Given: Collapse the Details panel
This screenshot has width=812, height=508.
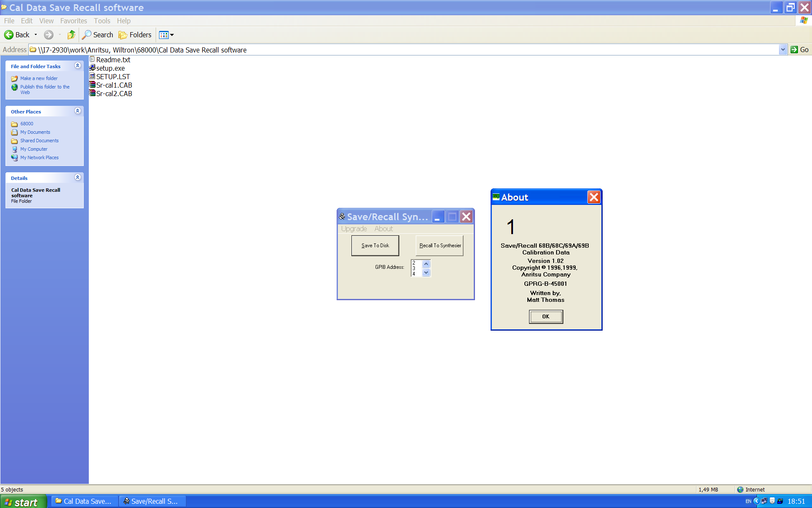Looking at the screenshot, I should pyautogui.click(x=77, y=177).
